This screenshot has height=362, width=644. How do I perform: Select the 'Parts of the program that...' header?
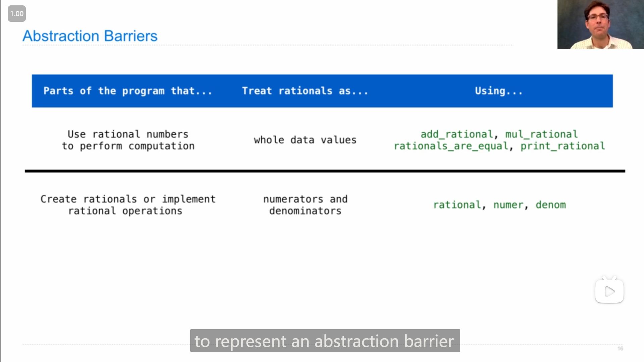[128, 91]
